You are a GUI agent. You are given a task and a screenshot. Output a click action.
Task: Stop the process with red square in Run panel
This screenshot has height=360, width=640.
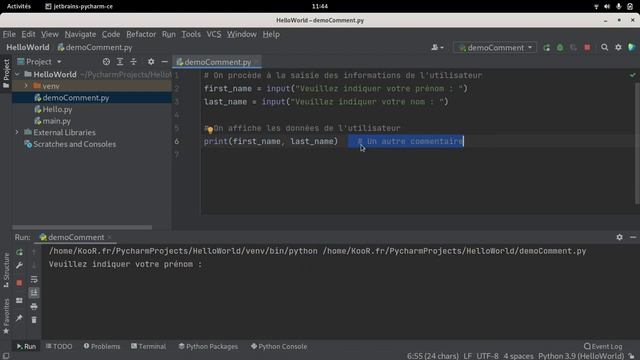click(19, 282)
